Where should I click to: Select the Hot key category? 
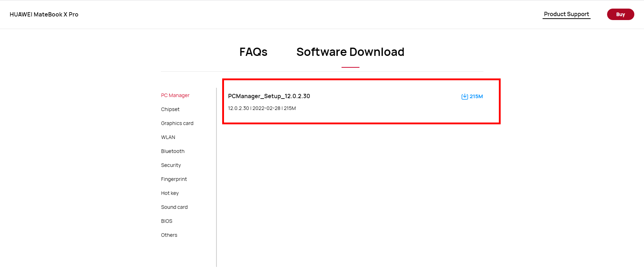click(x=170, y=193)
